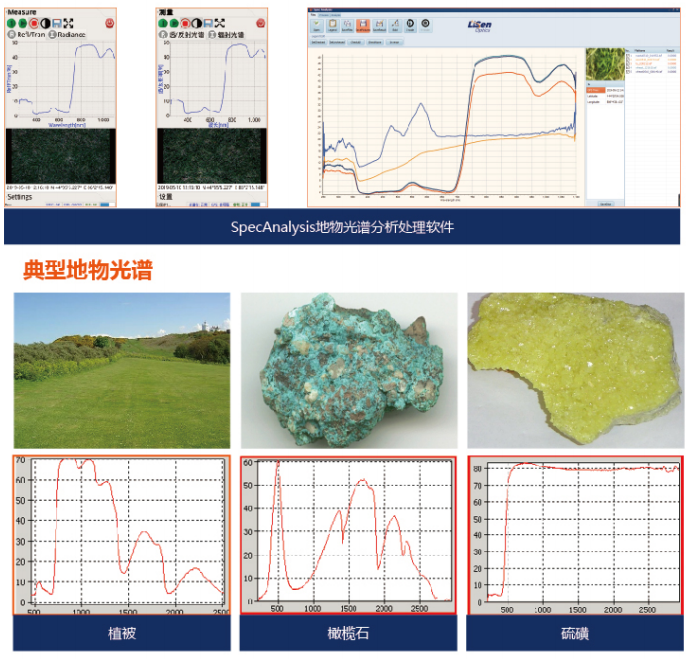Click green number-one button in English Measure panel
Viewport: 697px width, 659px height.
click(x=12, y=23)
